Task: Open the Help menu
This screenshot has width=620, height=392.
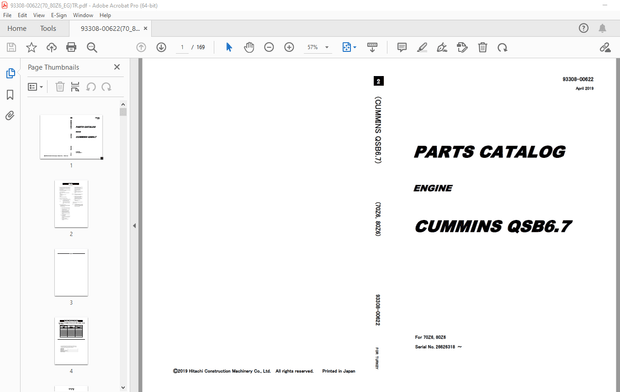Action: coord(105,15)
